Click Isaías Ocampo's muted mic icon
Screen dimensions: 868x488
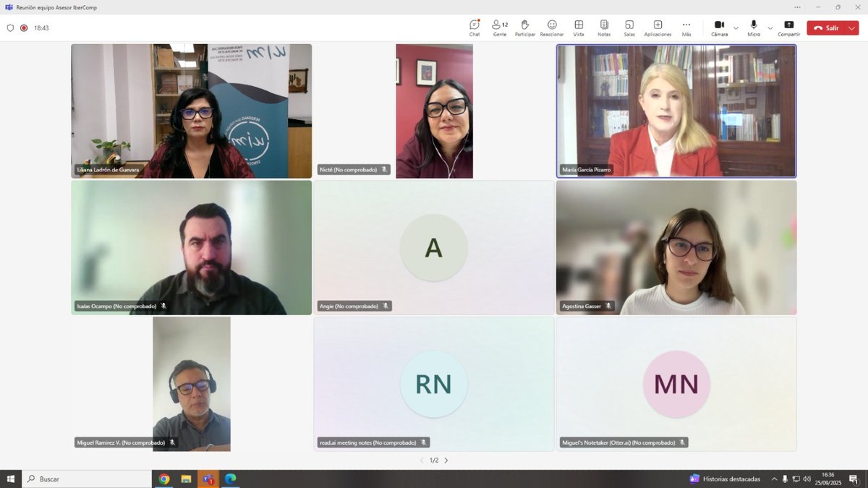[163, 307]
